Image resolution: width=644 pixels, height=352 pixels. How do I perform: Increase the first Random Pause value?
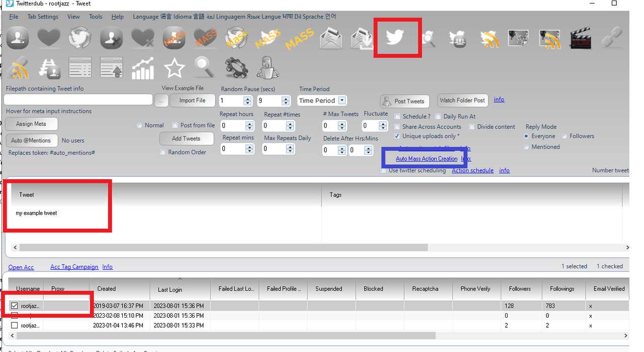pos(247,98)
